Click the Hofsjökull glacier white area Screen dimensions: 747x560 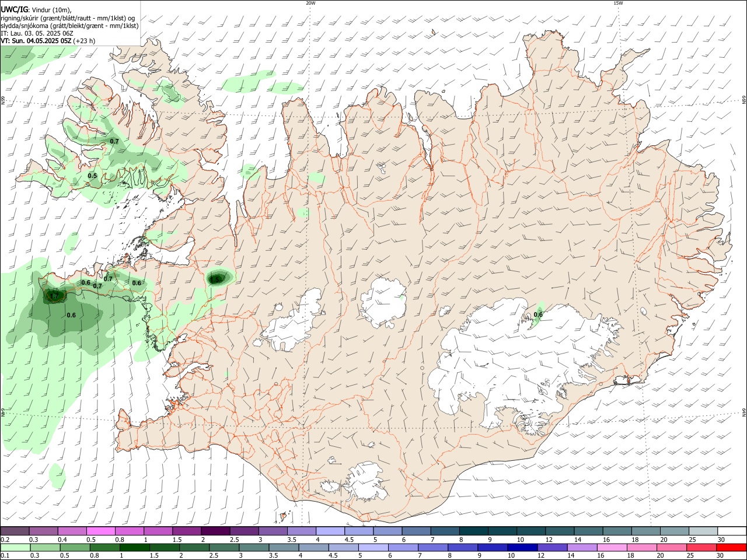click(383, 301)
